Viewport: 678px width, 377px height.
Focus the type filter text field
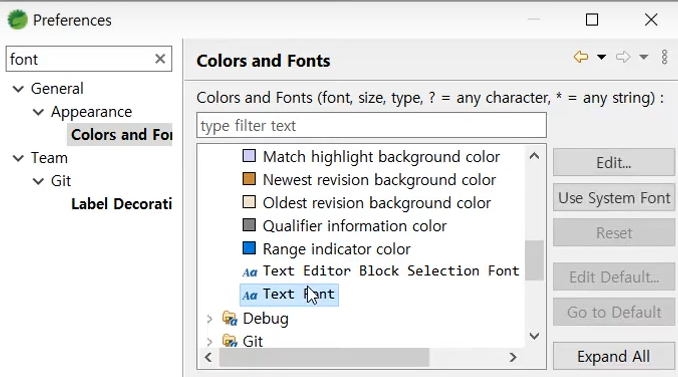(371, 126)
